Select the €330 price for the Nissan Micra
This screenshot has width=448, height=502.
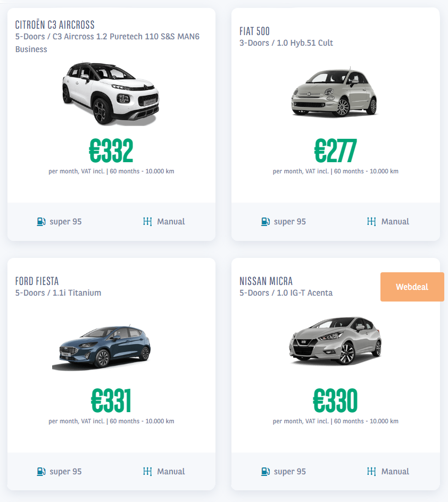point(335,401)
